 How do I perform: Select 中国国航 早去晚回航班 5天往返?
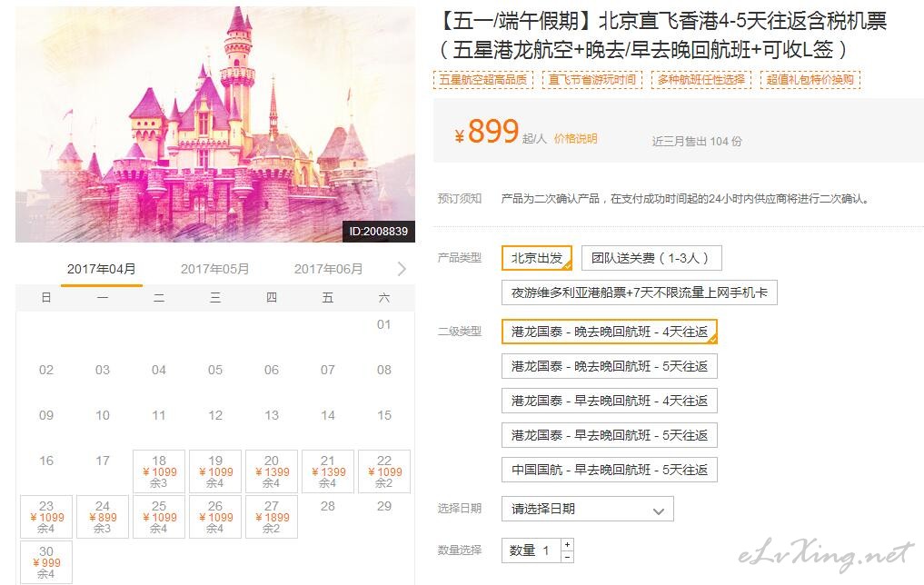[610, 470]
